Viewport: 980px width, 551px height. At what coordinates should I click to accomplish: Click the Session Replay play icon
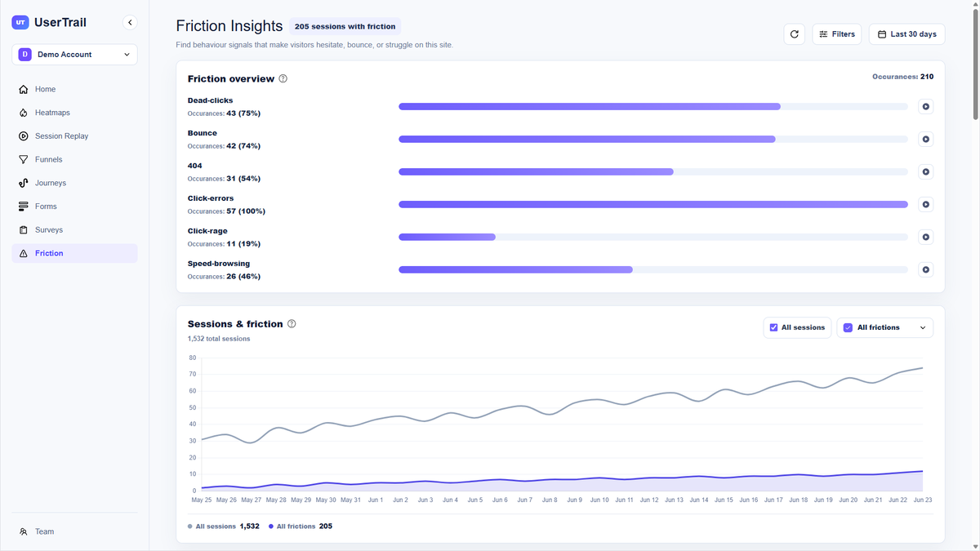[24, 136]
